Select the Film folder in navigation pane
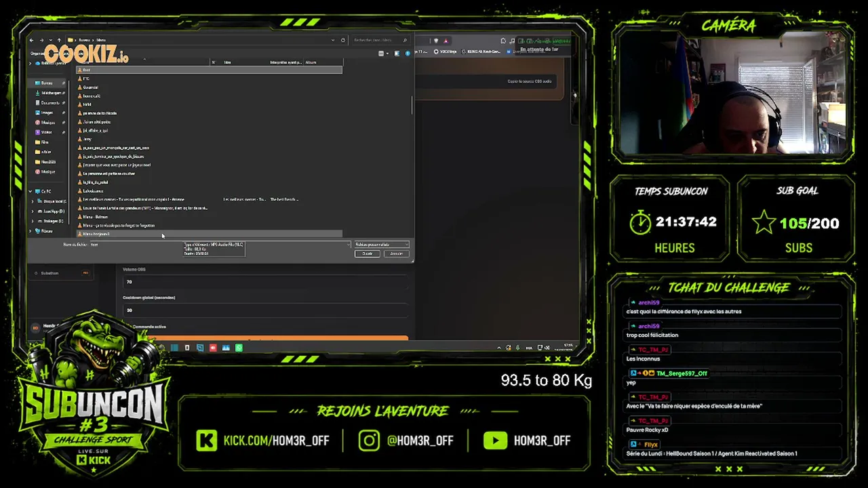The width and height of the screenshot is (868, 488). 45,142
